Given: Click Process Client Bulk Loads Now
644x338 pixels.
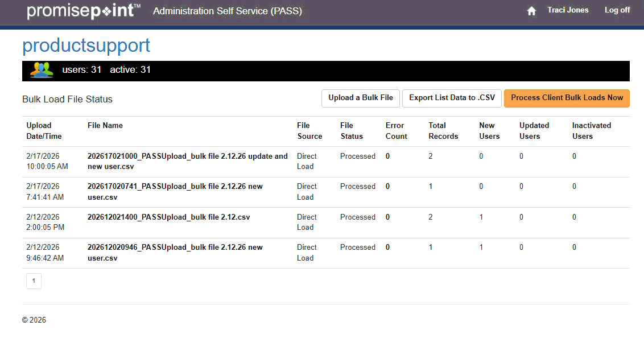Looking at the screenshot, I should click(x=567, y=98).
